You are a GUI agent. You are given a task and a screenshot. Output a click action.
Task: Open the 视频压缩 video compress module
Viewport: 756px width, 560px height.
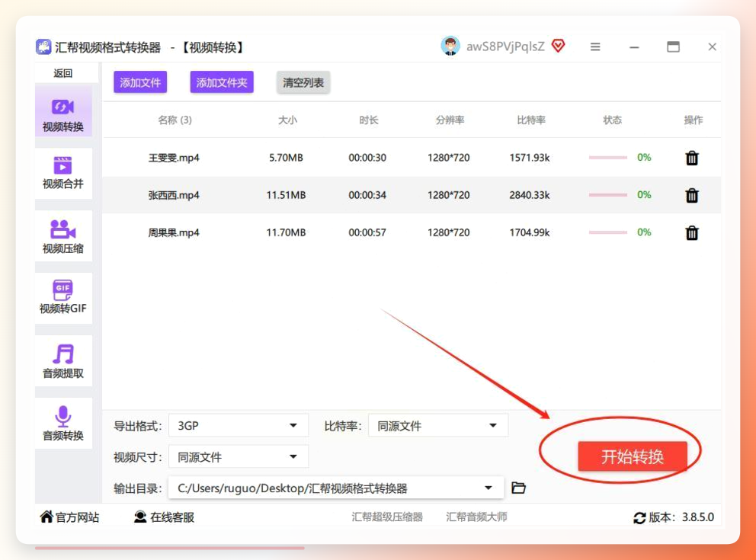click(x=63, y=236)
